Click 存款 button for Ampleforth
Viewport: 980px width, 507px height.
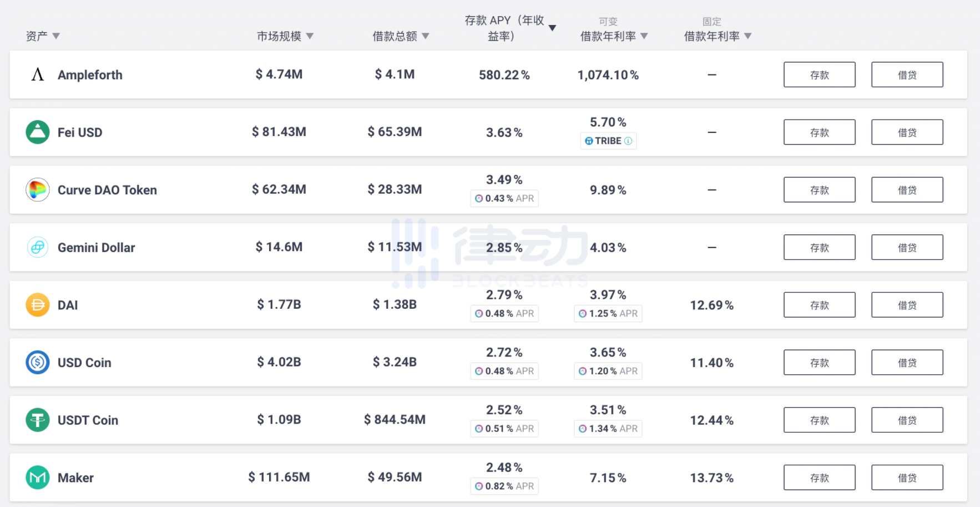click(x=819, y=75)
